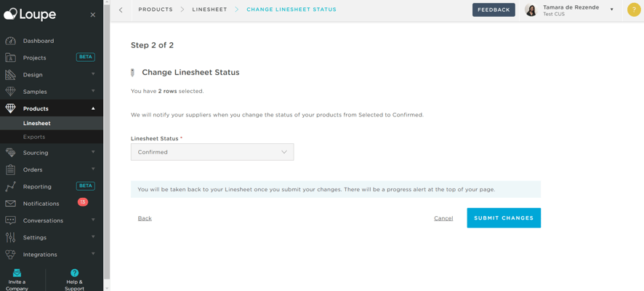Click the Products diamond icon
Viewport: 644px width, 291px height.
click(10, 108)
